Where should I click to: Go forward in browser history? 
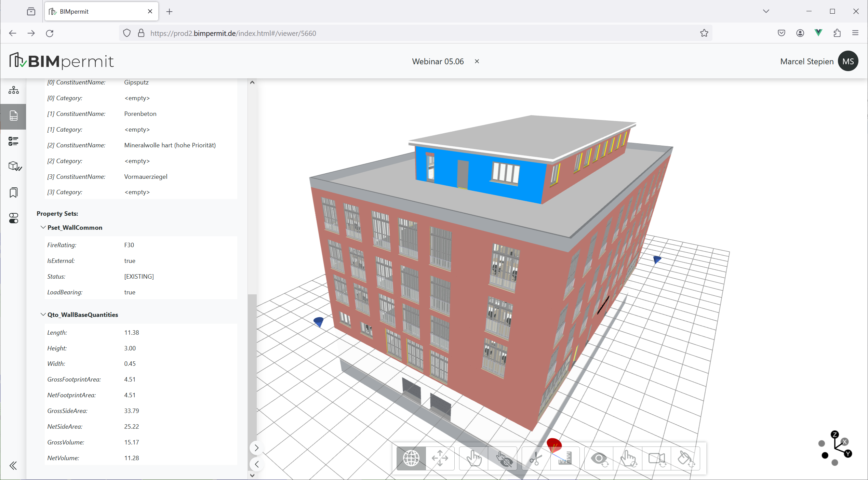tap(31, 33)
